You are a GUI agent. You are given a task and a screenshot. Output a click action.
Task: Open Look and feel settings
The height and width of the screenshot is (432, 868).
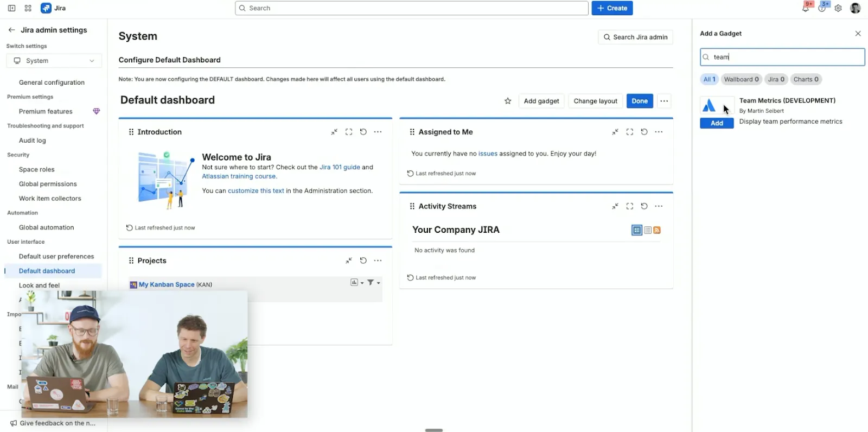click(39, 285)
